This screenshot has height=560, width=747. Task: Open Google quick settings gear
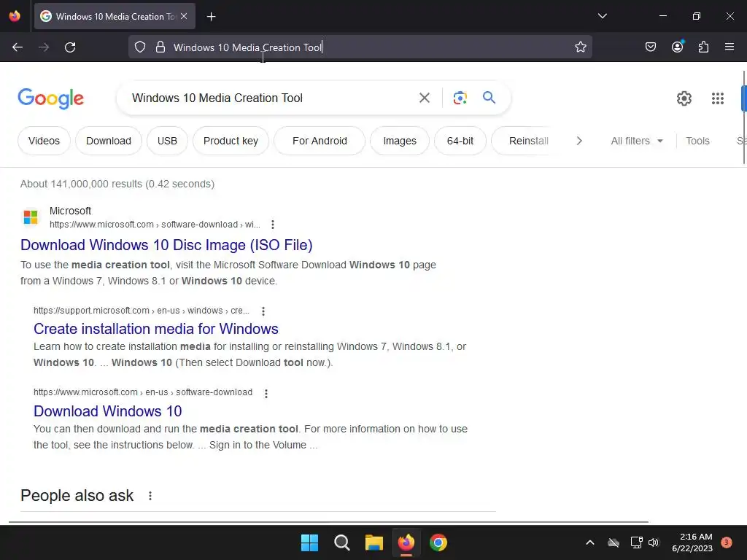(x=684, y=98)
